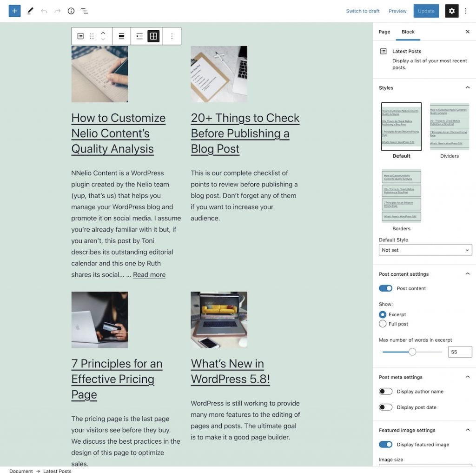The width and height of the screenshot is (476, 473).
Task: Open the top bar options three-dot menu
Action: click(465, 11)
